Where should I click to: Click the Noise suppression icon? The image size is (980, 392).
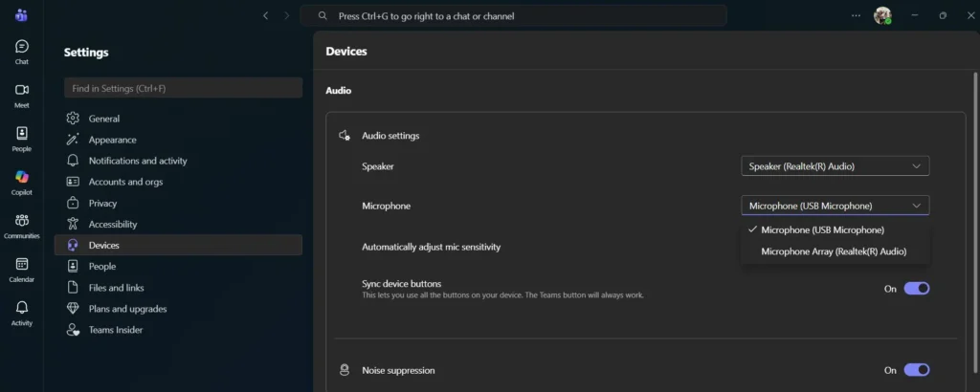pos(345,370)
